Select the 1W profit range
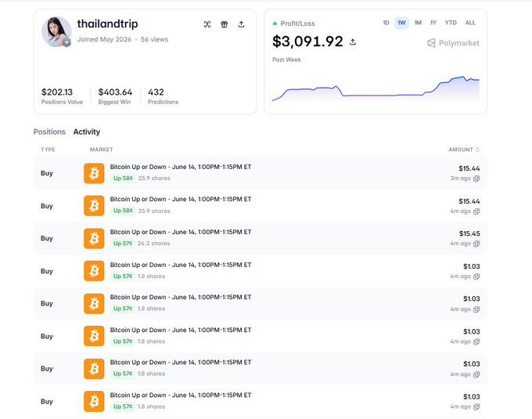 tap(401, 23)
